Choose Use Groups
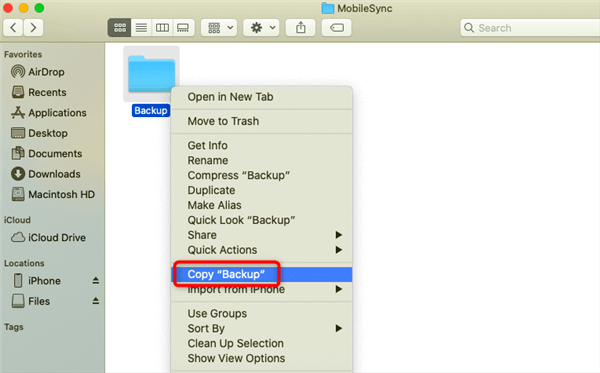 click(261, 314)
